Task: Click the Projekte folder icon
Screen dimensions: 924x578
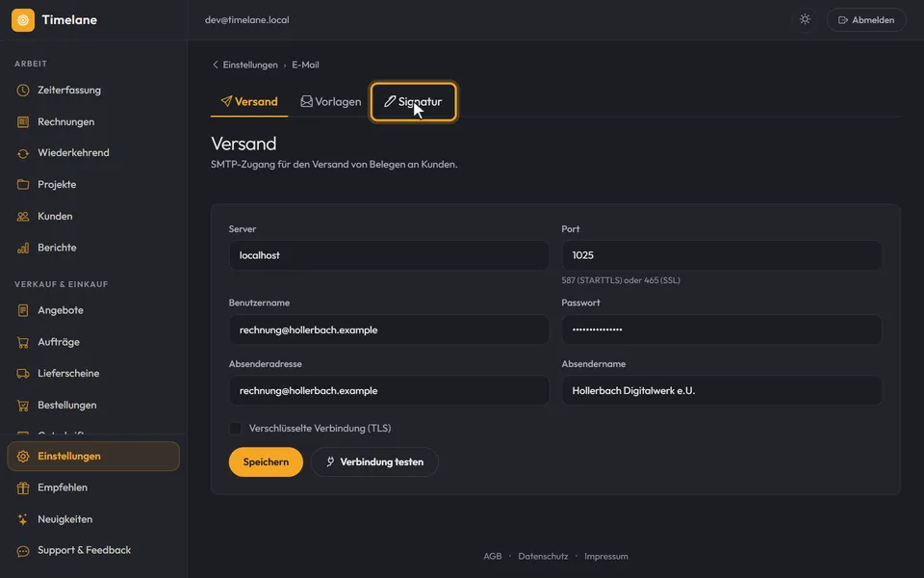Action: tap(23, 185)
